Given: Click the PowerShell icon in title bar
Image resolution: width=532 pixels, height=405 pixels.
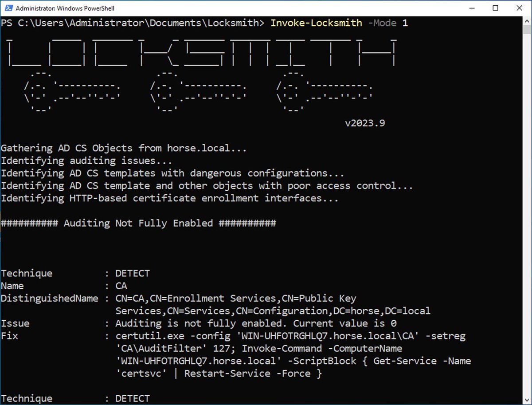Looking at the screenshot, I should pyautogui.click(x=8, y=8).
